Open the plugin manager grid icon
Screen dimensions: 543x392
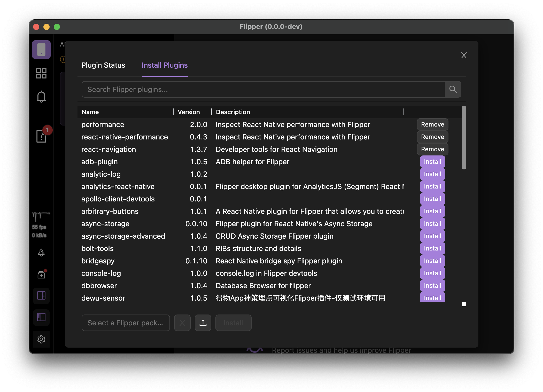[x=41, y=73]
